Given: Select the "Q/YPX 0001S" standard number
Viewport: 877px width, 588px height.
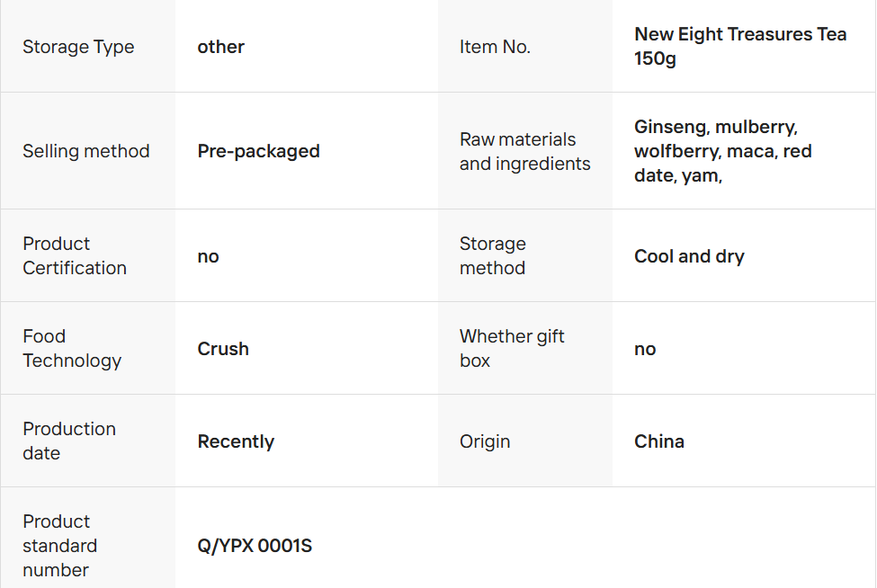Looking at the screenshot, I should tap(255, 546).
